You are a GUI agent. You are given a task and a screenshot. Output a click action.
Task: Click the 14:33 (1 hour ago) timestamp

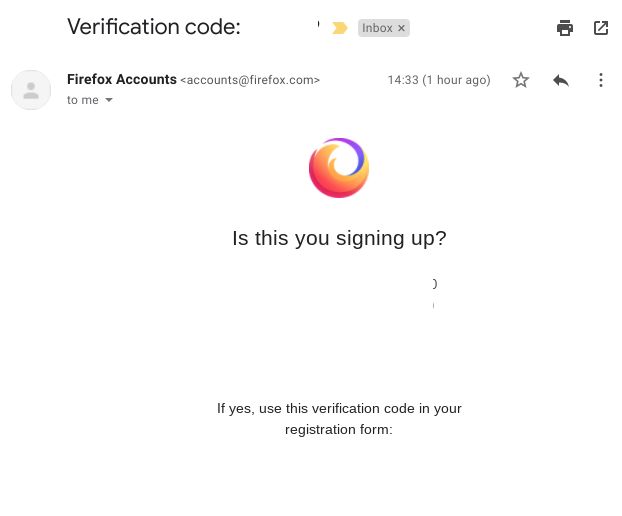[x=439, y=80]
